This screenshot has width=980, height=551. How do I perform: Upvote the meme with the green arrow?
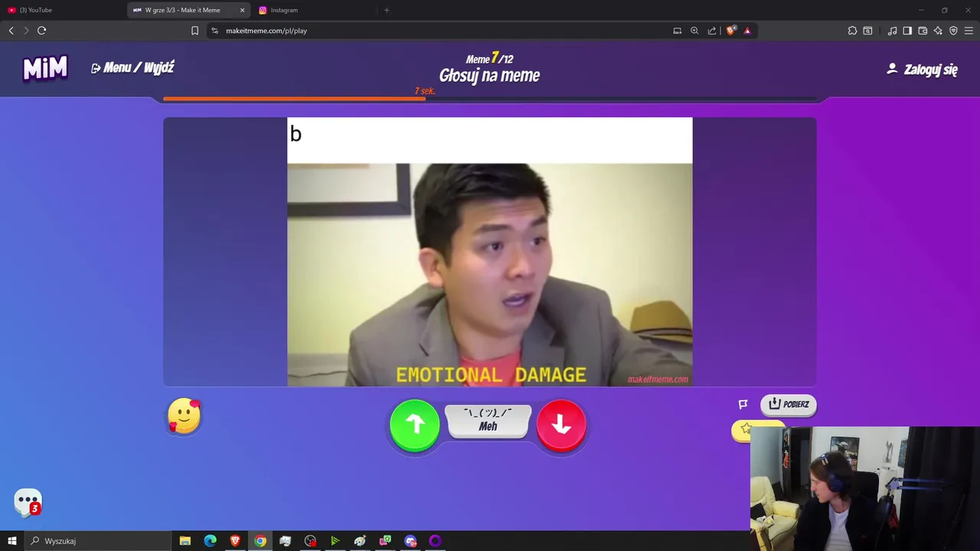click(x=414, y=425)
